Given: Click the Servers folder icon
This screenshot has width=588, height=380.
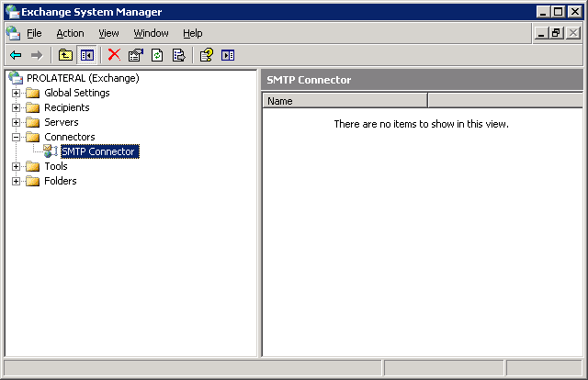Looking at the screenshot, I should tap(33, 122).
